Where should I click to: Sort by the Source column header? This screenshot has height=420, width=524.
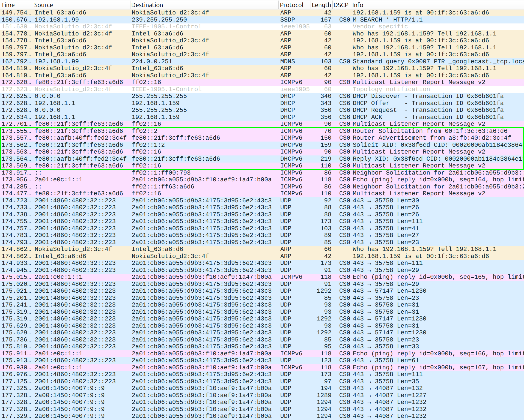pyautogui.click(x=44, y=5)
